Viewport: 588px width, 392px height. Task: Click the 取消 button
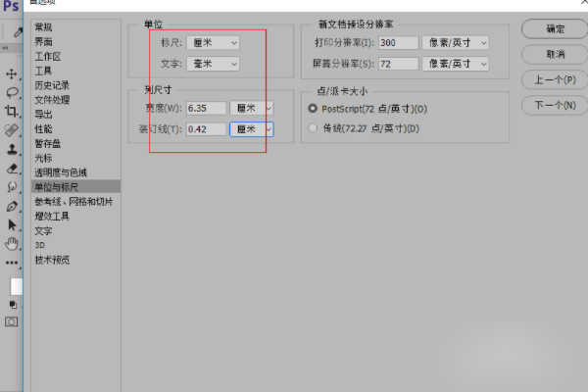click(555, 55)
